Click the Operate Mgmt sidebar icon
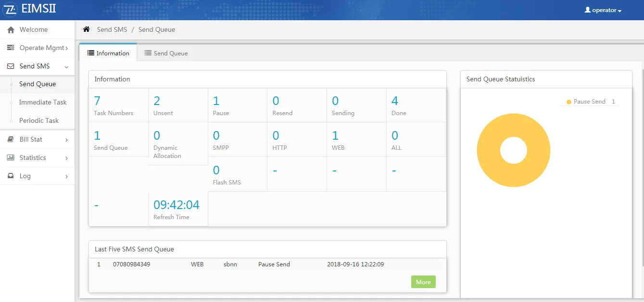Screen dimensions: 644x302 11,48
